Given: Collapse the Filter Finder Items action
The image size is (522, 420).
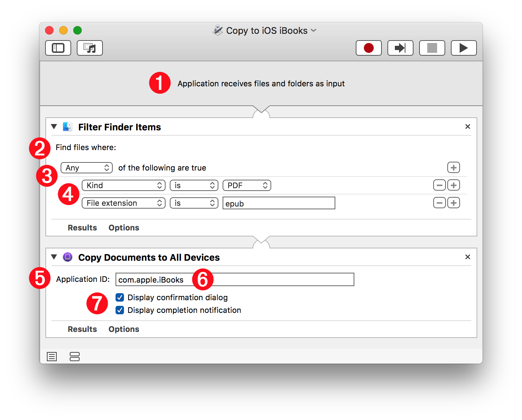Looking at the screenshot, I should pyautogui.click(x=54, y=126).
